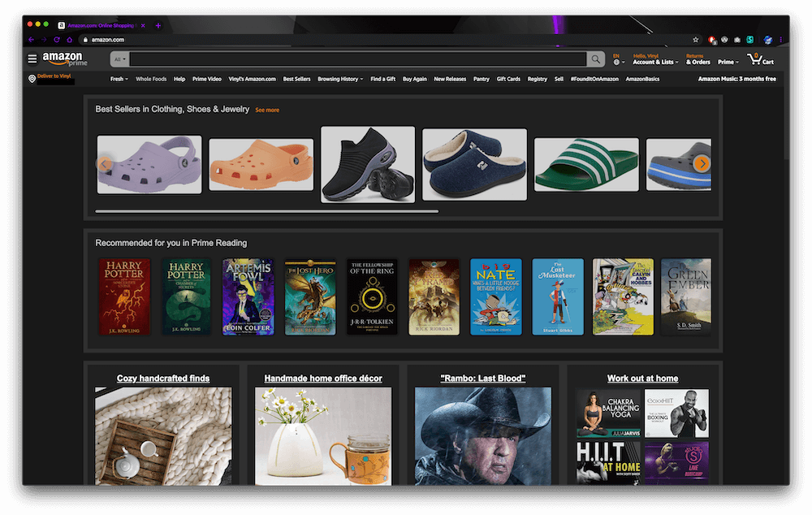Select the orange Crocs clog thumbnail
The image size is (812, 515).
tap(261, 164)
